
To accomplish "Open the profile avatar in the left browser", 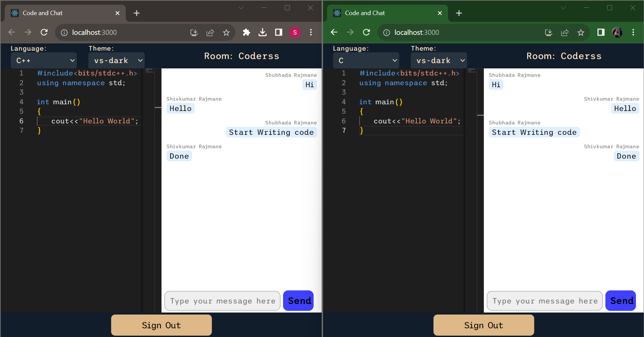I will coord(295,32).
